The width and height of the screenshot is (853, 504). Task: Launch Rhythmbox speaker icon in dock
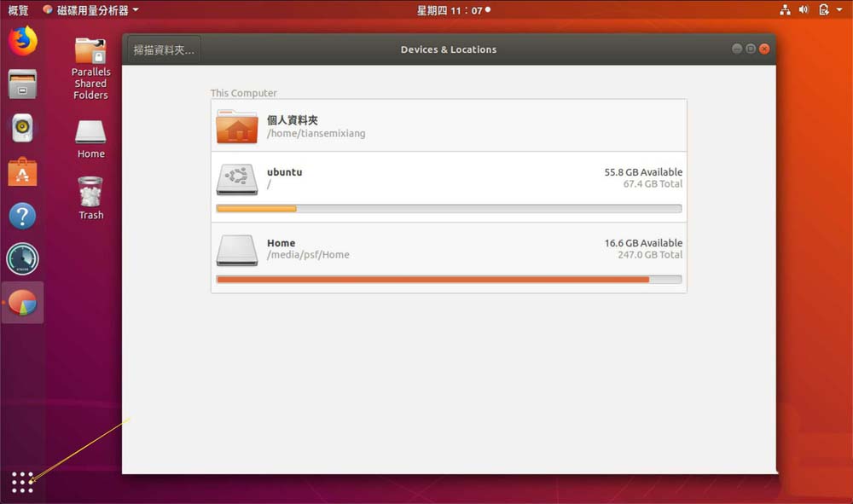22,128
